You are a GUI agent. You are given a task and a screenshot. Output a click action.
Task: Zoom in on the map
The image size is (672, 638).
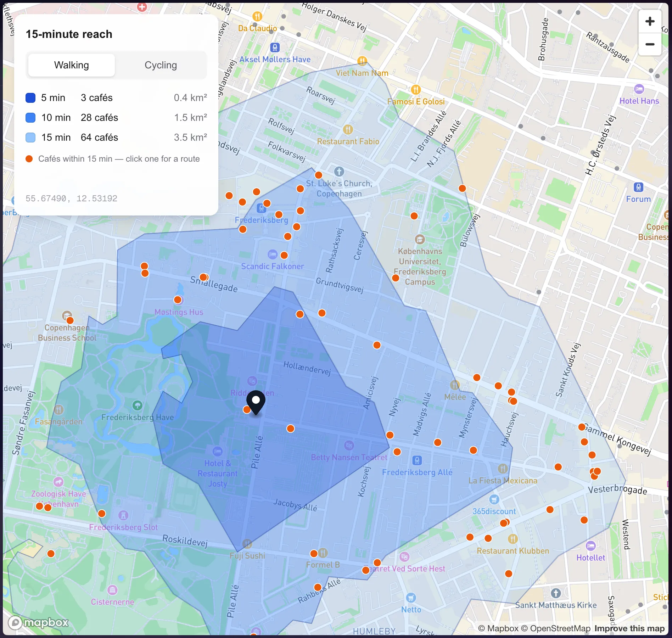pyautogui.click(x=650, y=21)
